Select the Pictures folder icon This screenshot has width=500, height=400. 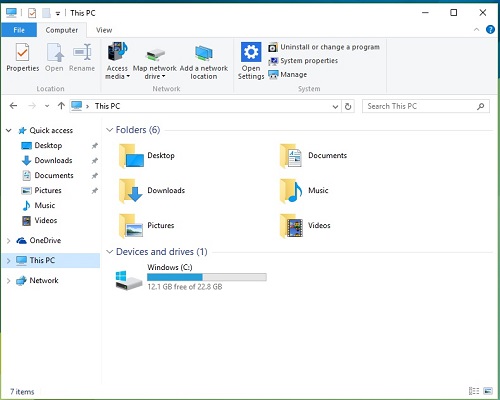coord(131,226)
